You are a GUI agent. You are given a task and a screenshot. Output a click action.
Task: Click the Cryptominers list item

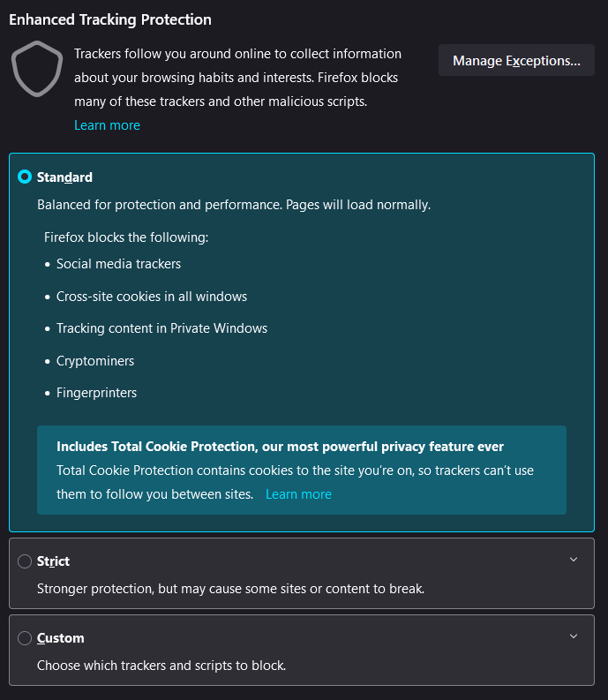[x=95, y=361]
